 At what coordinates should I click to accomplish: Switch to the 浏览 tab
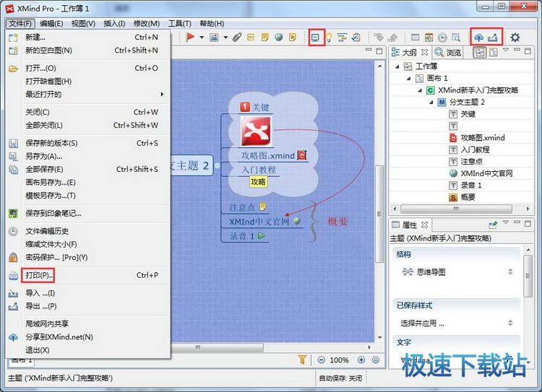448,53
